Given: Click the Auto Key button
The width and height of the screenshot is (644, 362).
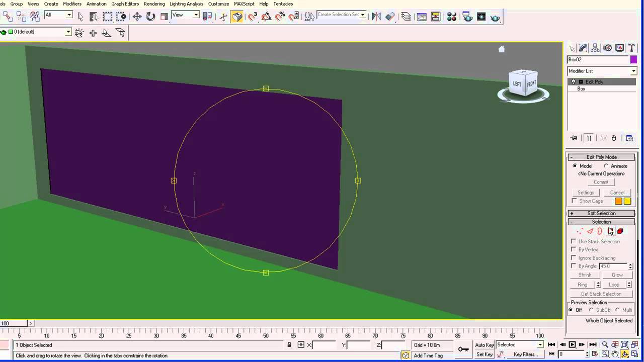Looking at the screenshot, I should pyautogui.click(x=485, y=345).
